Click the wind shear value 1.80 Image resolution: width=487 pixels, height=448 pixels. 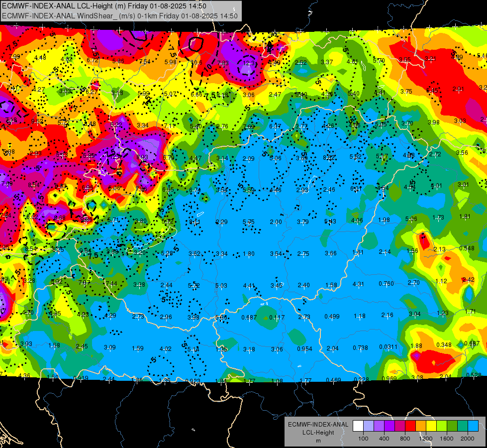click(x=248, y=254)
